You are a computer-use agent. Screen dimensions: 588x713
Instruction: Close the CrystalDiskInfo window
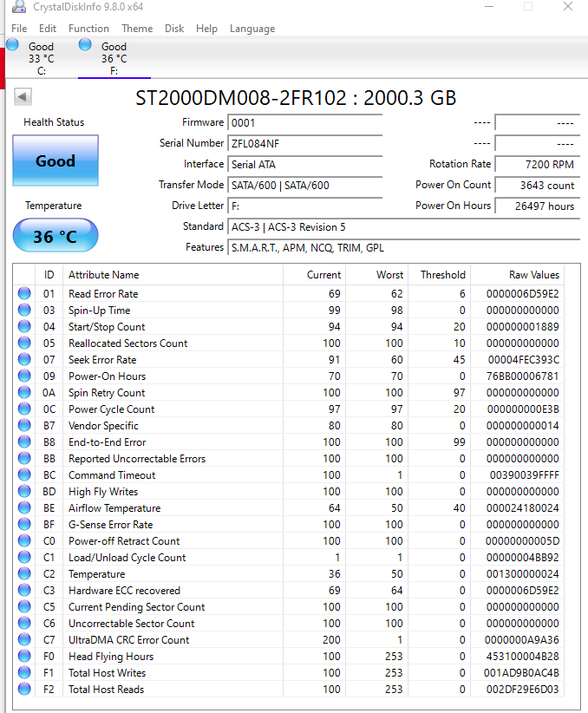pyautogui.click(x=568, y=6)
